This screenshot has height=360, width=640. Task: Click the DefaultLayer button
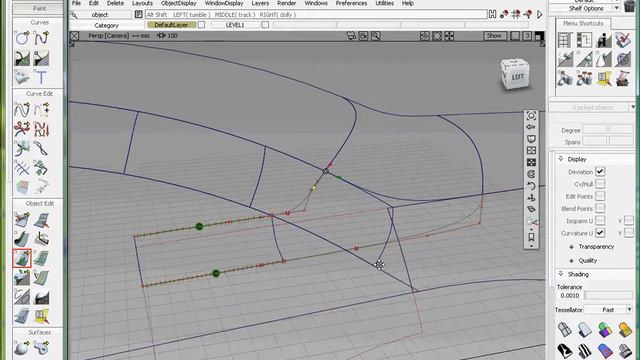171,25
